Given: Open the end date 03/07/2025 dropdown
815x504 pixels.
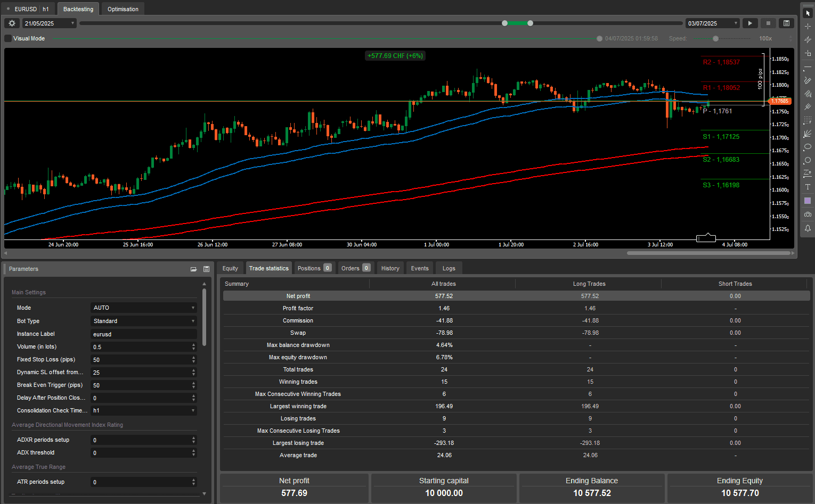Looking at the screenshot, I should [x=713, y=23].
